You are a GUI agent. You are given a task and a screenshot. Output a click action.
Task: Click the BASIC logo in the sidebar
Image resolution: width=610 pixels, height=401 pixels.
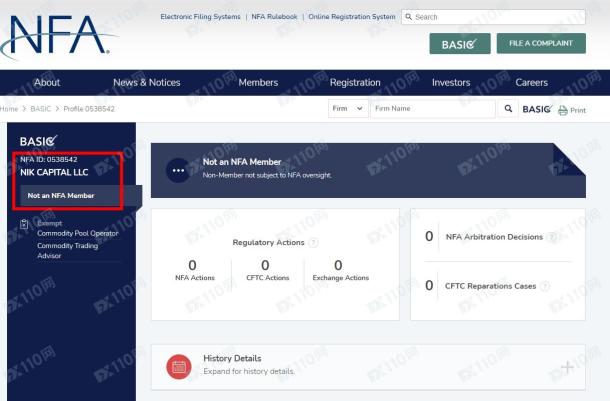[39, 141]
